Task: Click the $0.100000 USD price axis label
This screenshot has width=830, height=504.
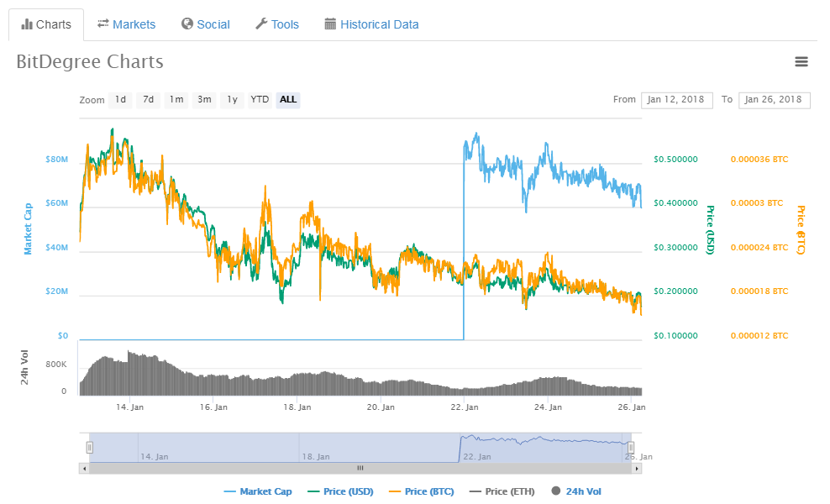Action: coord(675,336)
